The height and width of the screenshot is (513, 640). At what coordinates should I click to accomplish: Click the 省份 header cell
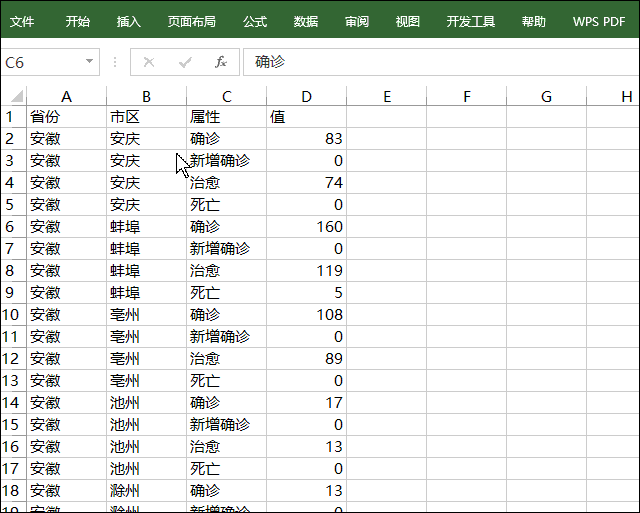(x=67, y=117)
